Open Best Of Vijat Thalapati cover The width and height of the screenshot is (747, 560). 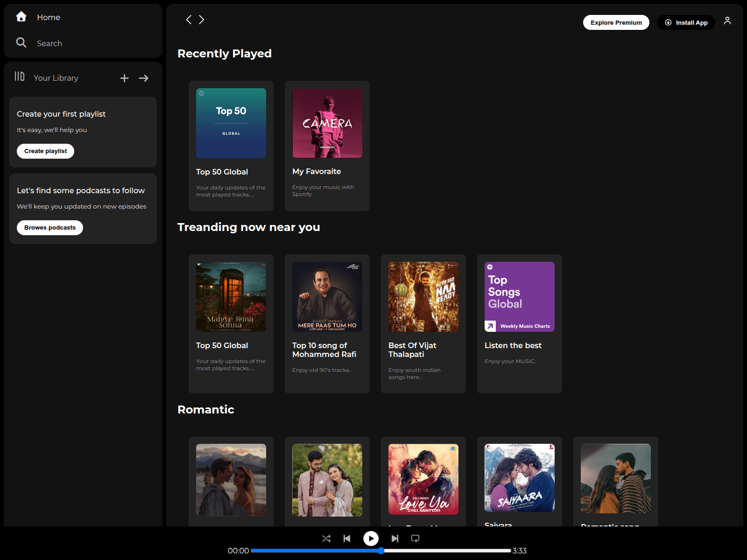(423, 297)
